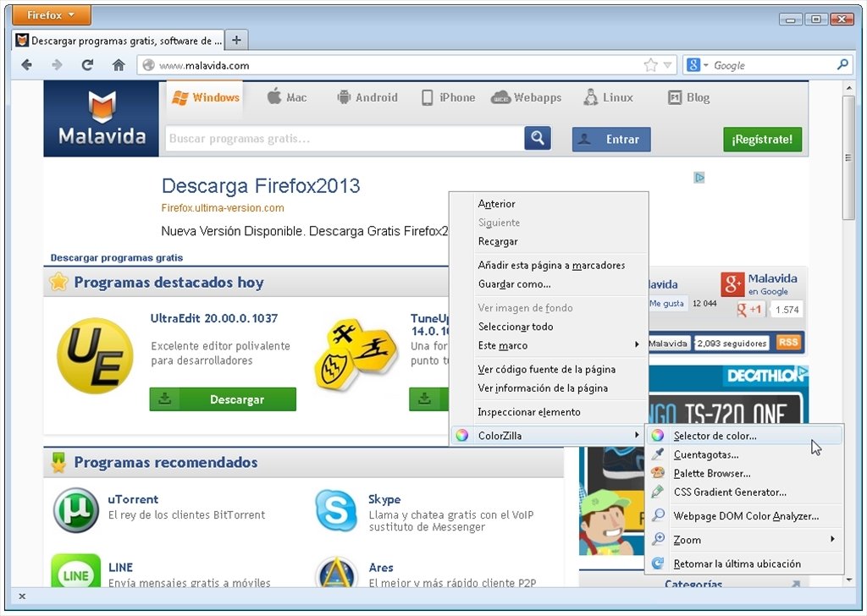Select the Descargar programas gratis browser tab
This screenshot has height=616, width=867.
[x=119, y=41]
